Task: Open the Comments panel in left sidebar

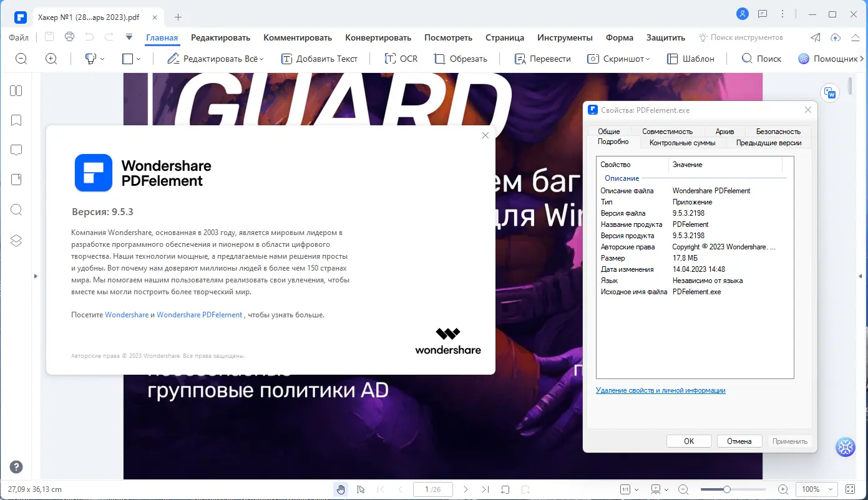Action: (16, 150)
